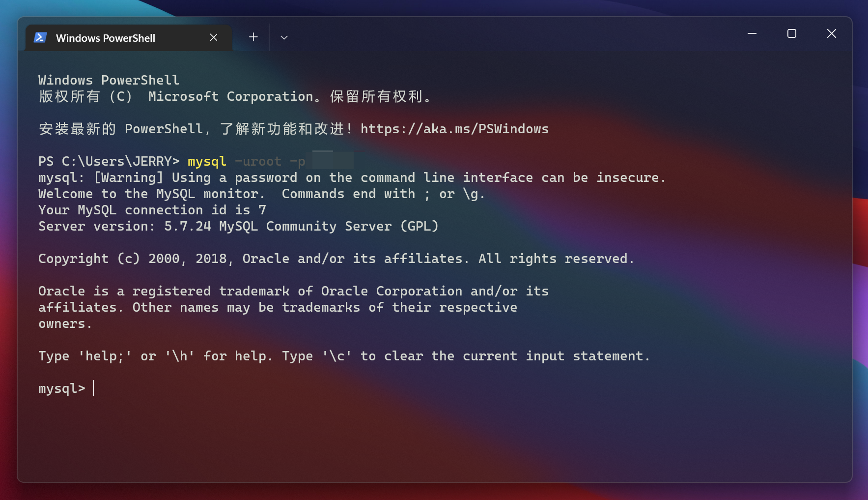The image size is (868, 500).
Task: Click the Oracle copyright line
Action: (336, 259)
